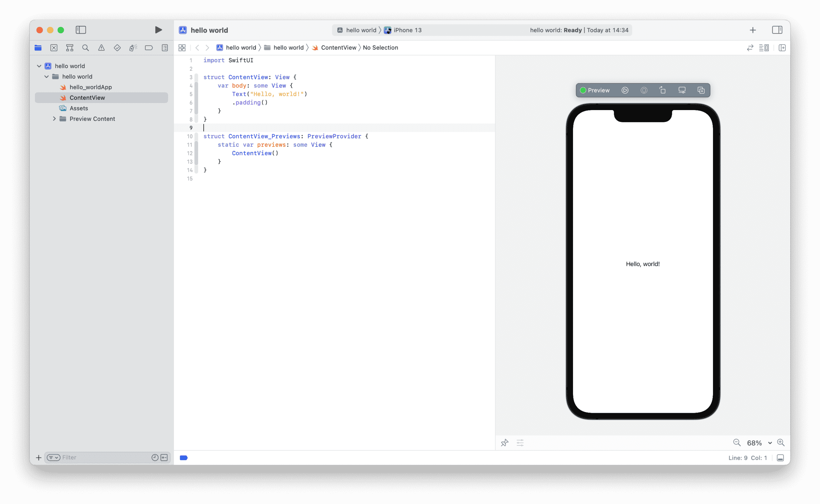Select the ContentView file in navigator
The width and height of the screenshot is (820, 504).
[x=102, y=98]
